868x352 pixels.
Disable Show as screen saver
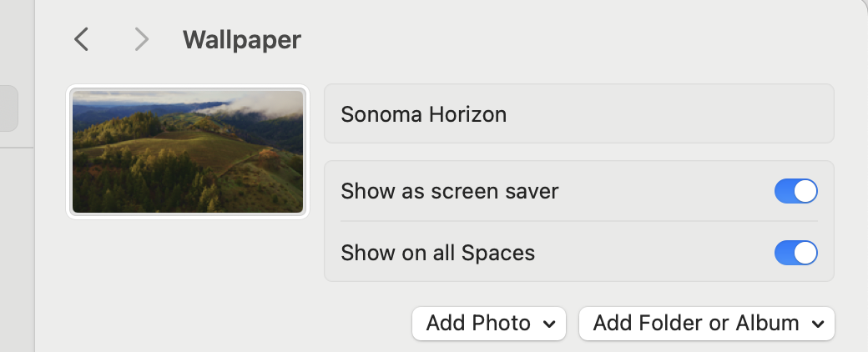point(795,191)
